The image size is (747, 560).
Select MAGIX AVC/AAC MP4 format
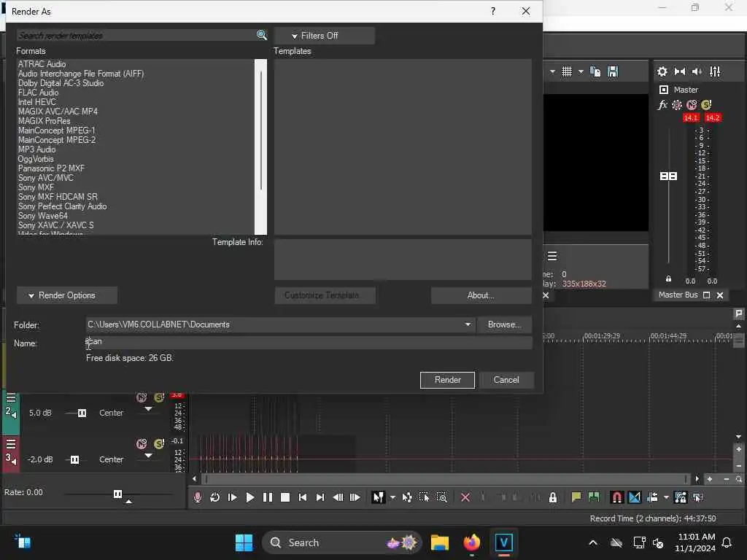pos(58,112)
